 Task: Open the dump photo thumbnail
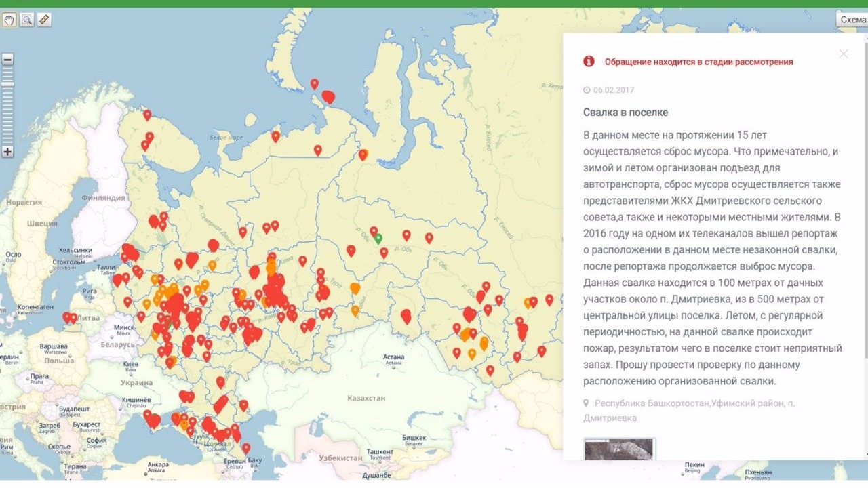[620, 449]
